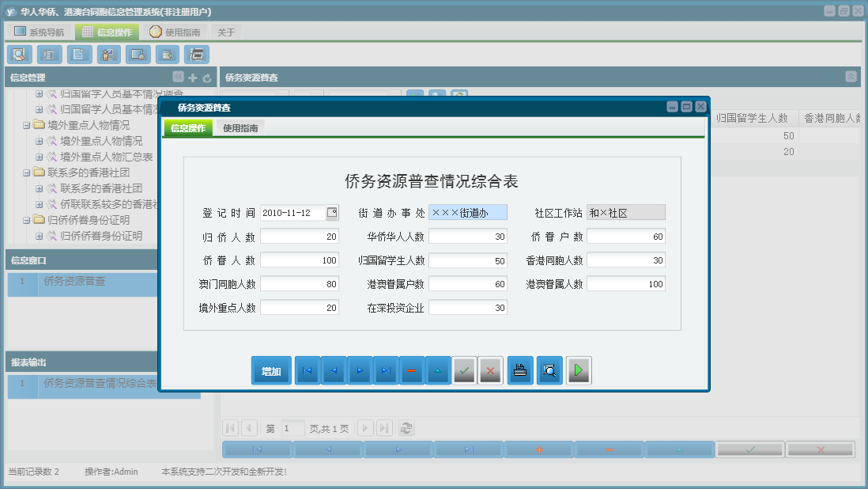The image size is (868, 489).
Task: Collapse the 信息管理 side panel
Action: coord(178,78)
